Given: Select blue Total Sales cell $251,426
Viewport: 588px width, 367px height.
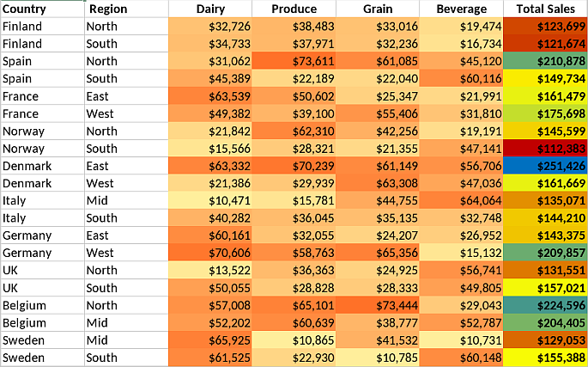Looking at the screenshot, I should point(545,166).
